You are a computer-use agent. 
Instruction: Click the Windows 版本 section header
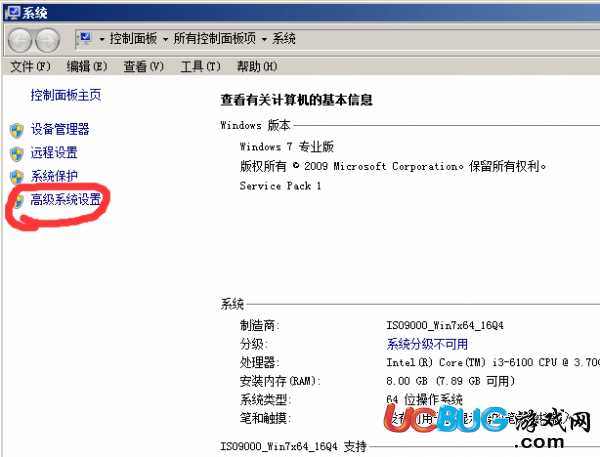coord(255,125)
